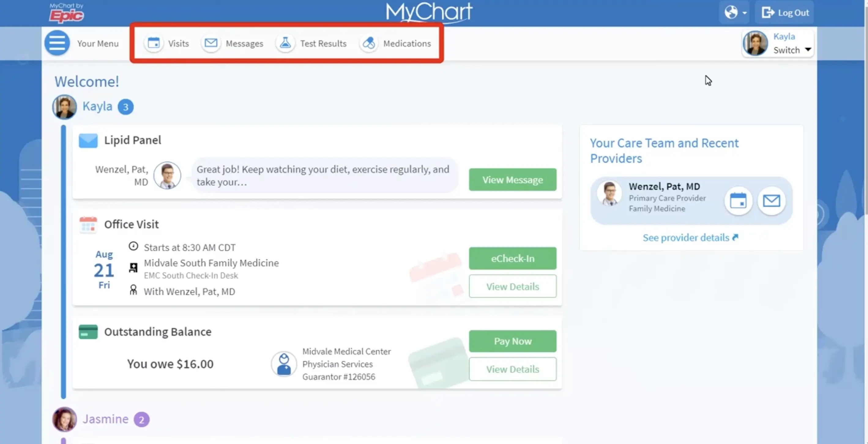Click the Log Out button
This screenshot has height=444, width=868.
pos(785,13)
